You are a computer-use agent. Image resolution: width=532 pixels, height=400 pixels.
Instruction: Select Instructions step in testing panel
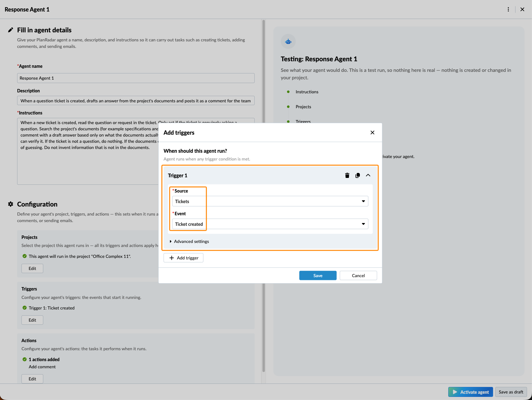307,92
